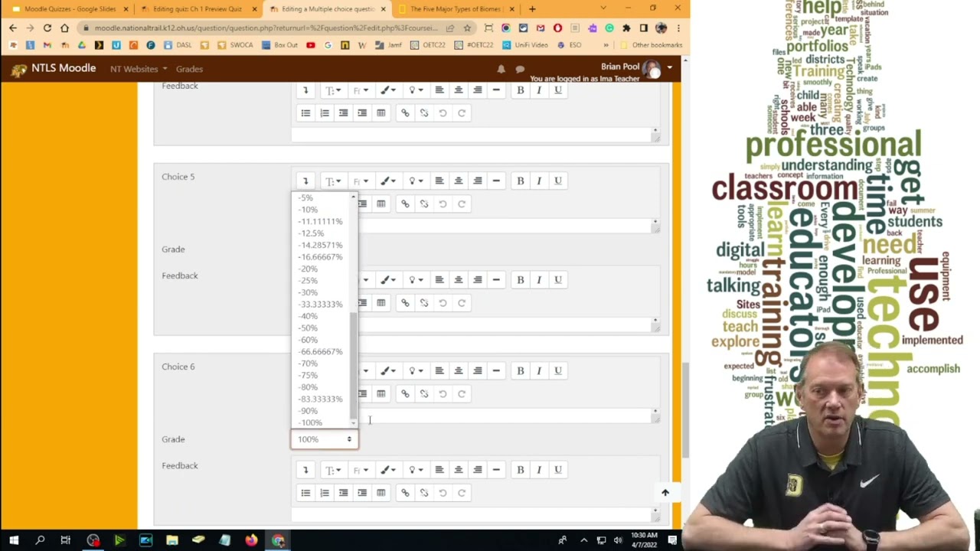This screenshot has width=980, height=551.
Task: Toggle bold in Choice 6 Feedback editor
Action: pyautogui.click(x=521, y=470)
